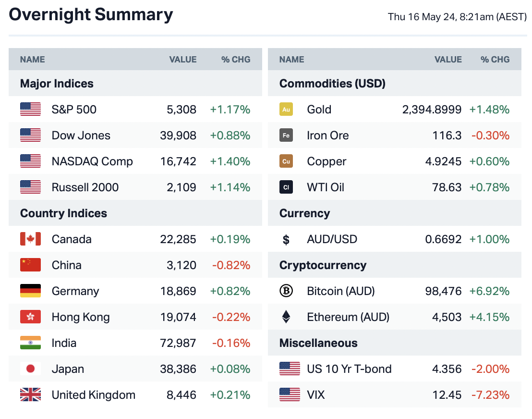The height and width of the screenshot is (419, 532).
Task: Click the United Kingdom flag icon
Action: (30, 395)
